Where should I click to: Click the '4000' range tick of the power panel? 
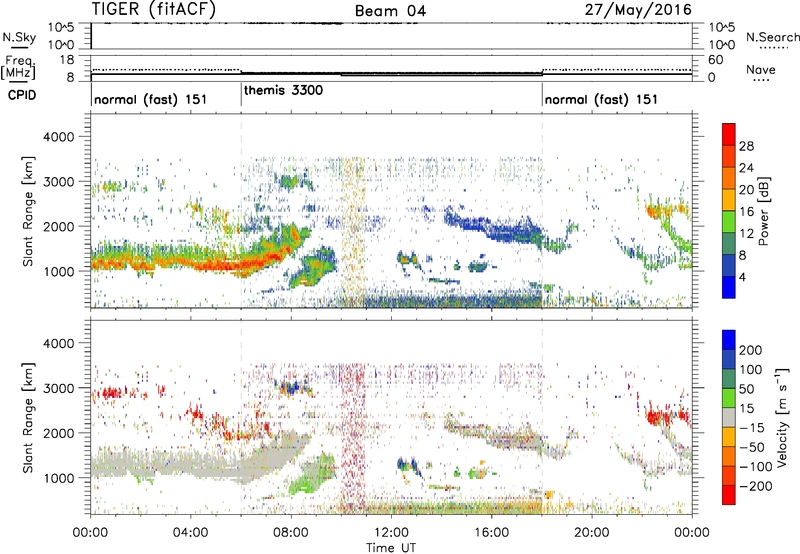[58, 137]
